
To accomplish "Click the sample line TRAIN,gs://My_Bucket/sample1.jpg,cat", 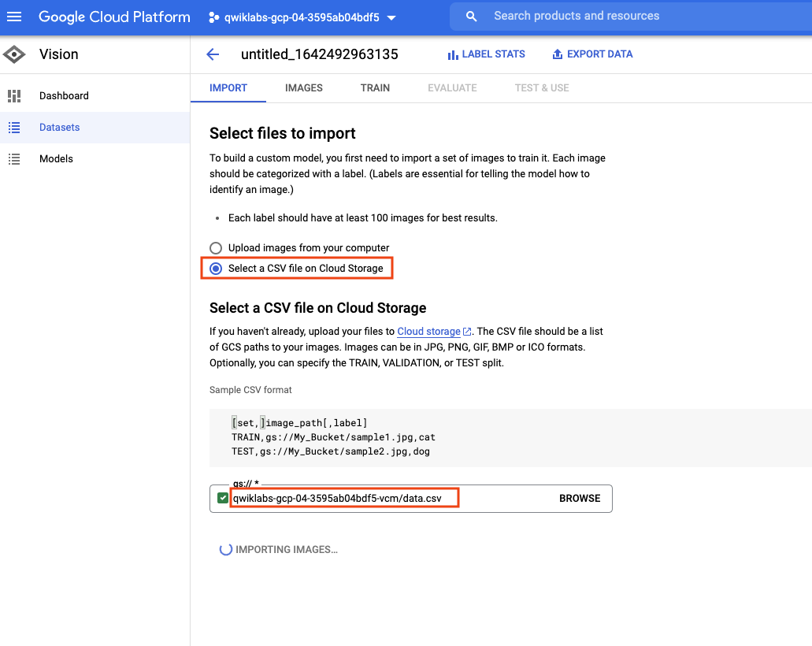I will 333,437.
